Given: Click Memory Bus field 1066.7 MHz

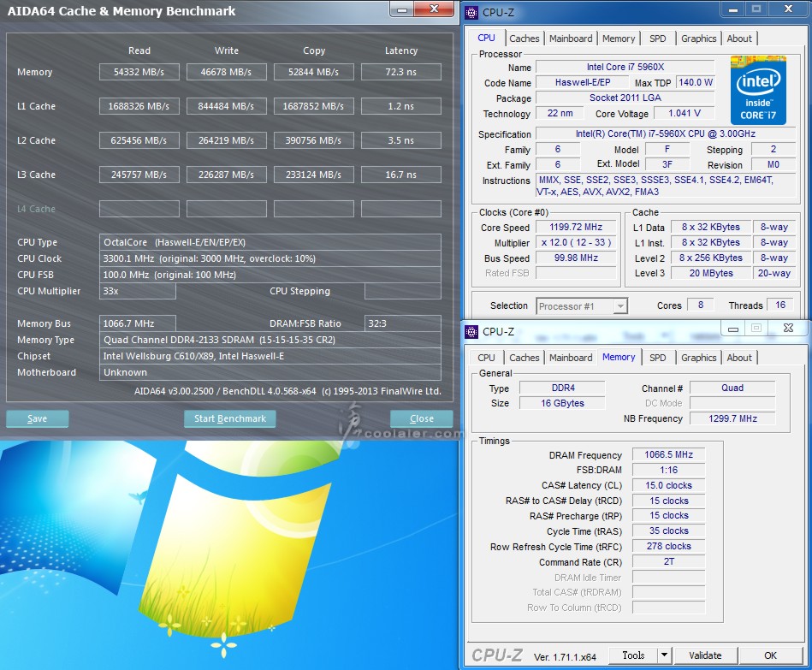Looking at the screenshot, I should click(x=137, y=323).
